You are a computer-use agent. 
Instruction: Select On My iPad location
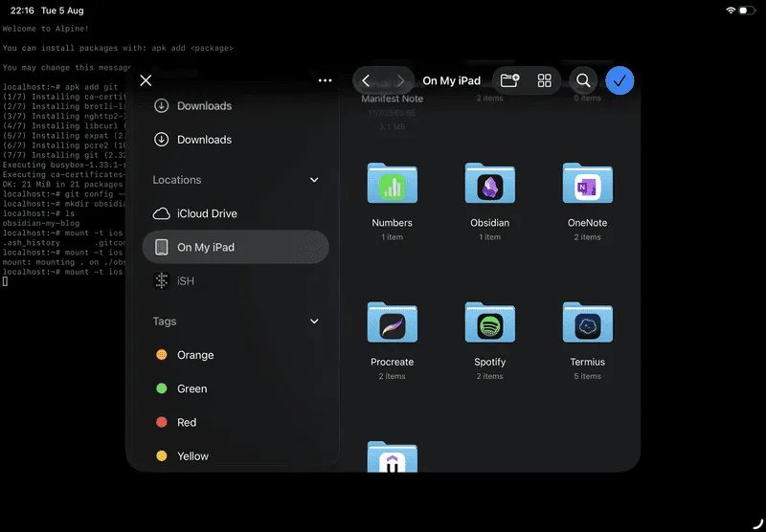pyautogui.click(x=236, y=247)
